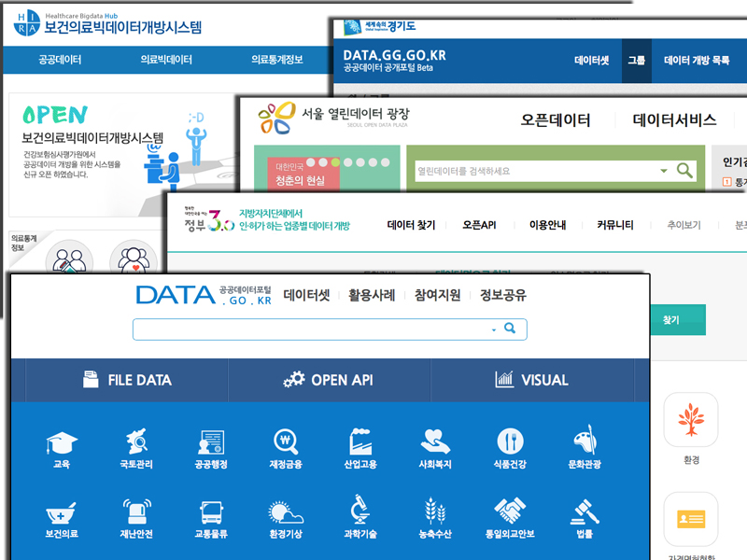747x560 pixels.
Task: Click the DATA.GO.KR portal logo
Action: (204, 295)
